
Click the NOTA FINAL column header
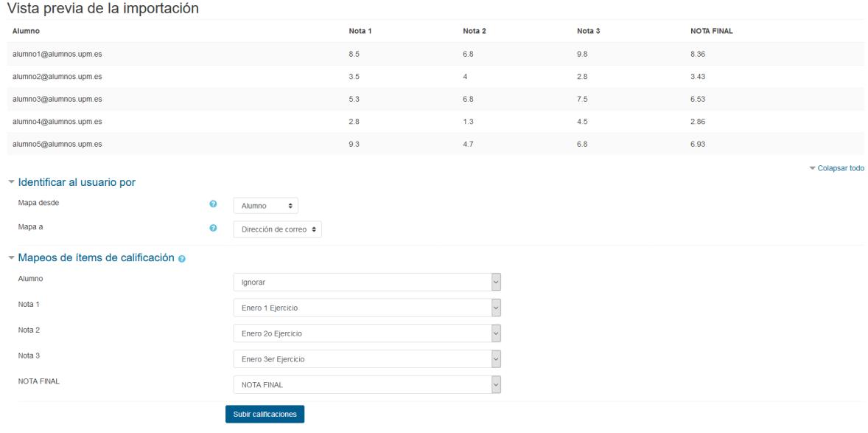coord(711,31)
